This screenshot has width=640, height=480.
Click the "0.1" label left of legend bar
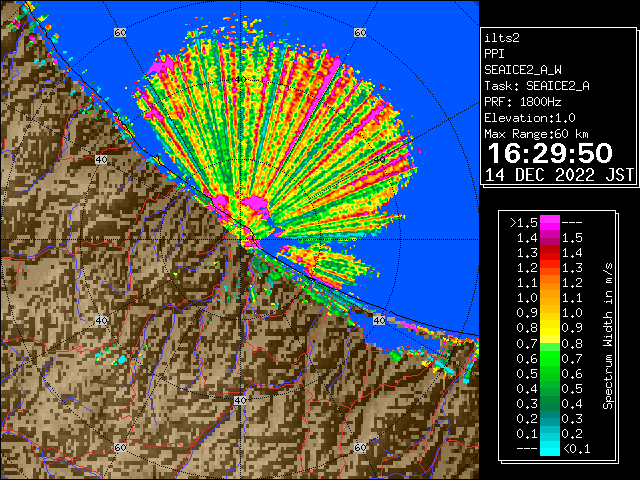click(527, 434)
